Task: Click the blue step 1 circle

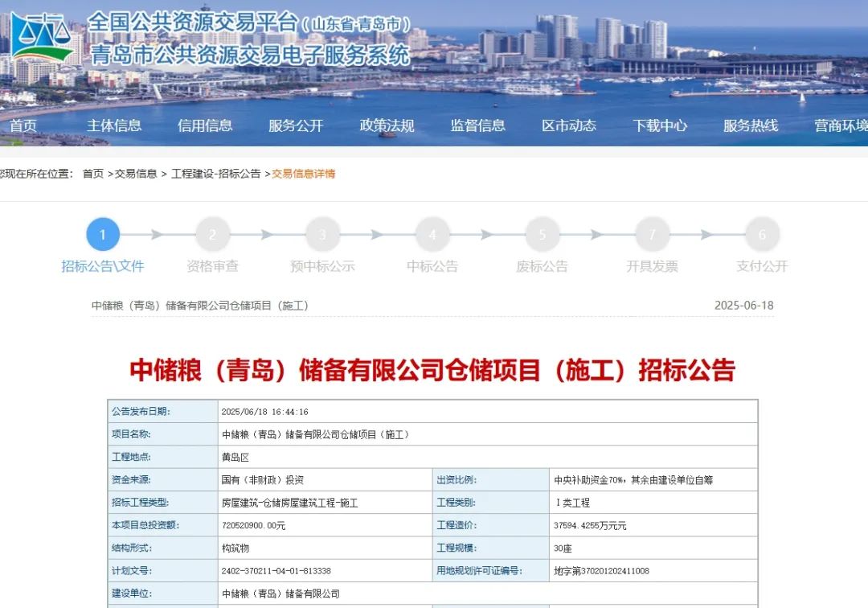Action: click(103, 235)
